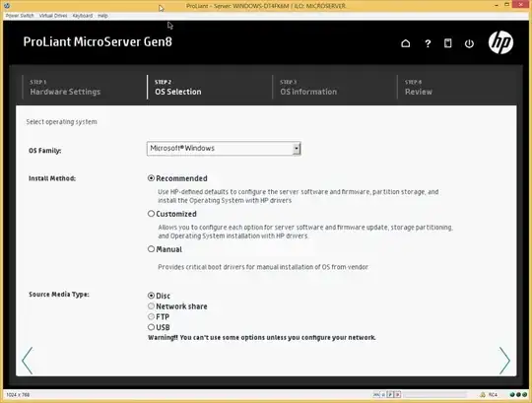Click the 'Install Method:' label
This screenshot has height=403, width=532.
click(52, 178)
